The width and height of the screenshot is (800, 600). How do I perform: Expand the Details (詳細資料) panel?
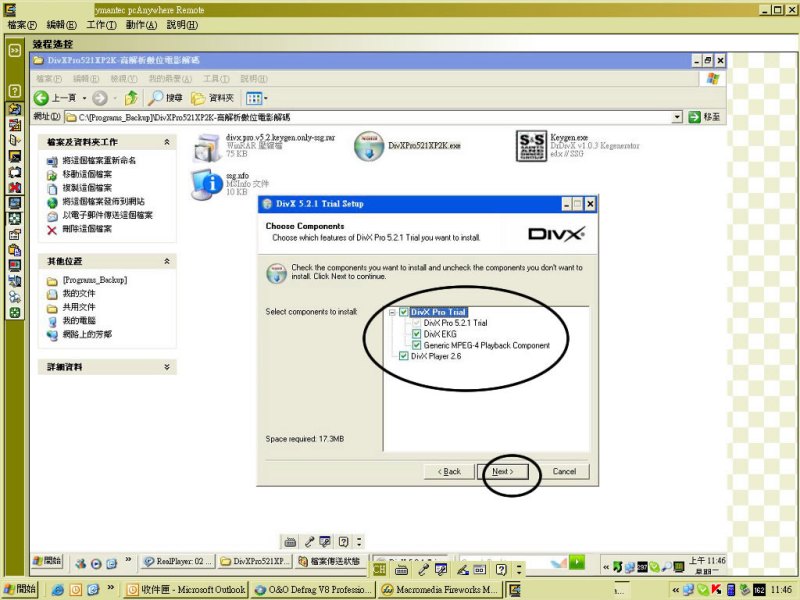pos(167,367)
